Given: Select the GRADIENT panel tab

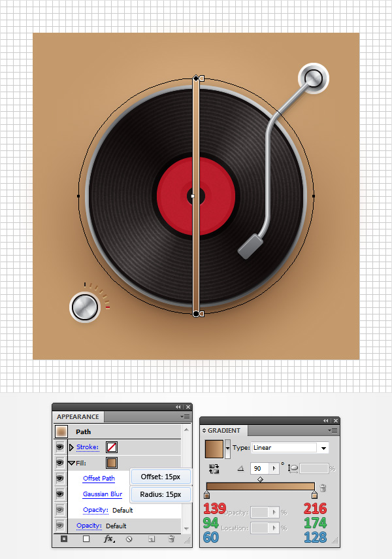Looking at the screenshot, I should 224,431.
